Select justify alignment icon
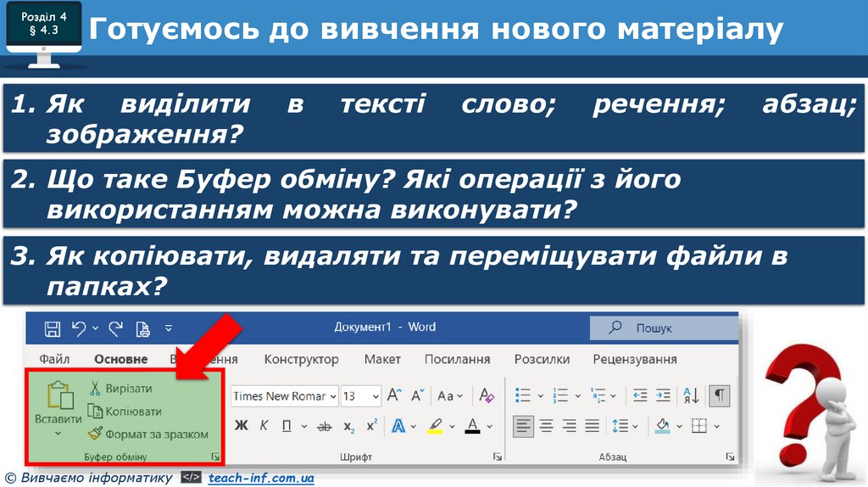The width and height of the screenshot is (868, 487). tap(593, 426)
